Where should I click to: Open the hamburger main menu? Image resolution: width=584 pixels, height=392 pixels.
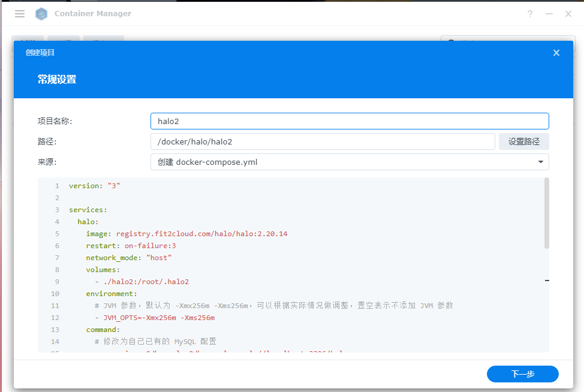(x=20, y=14)
